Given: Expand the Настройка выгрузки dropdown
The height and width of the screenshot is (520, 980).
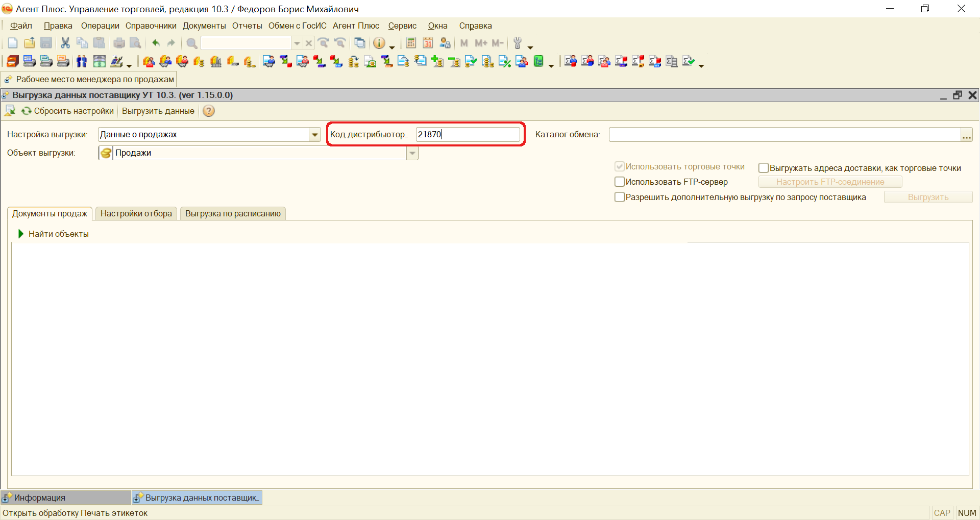Looking at the screenshot, I should point(315,135).
